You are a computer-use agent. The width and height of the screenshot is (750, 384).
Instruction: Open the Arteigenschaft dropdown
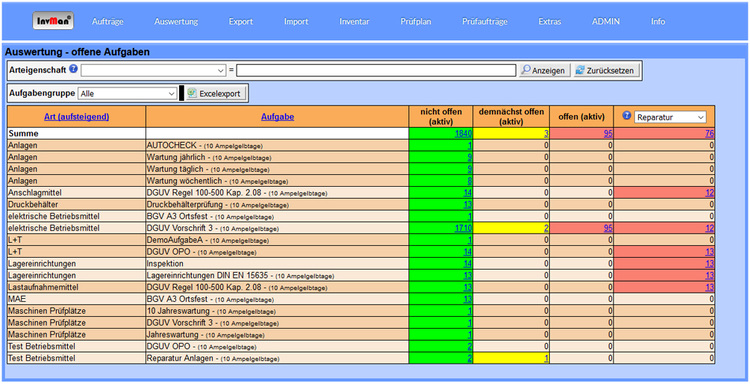click(153, 70)
